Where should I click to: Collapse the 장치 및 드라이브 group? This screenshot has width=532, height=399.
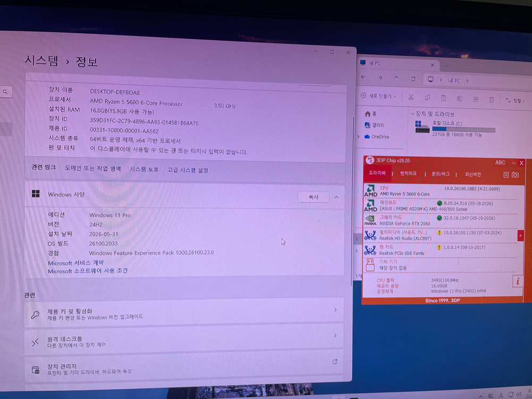tap(412, 113)
